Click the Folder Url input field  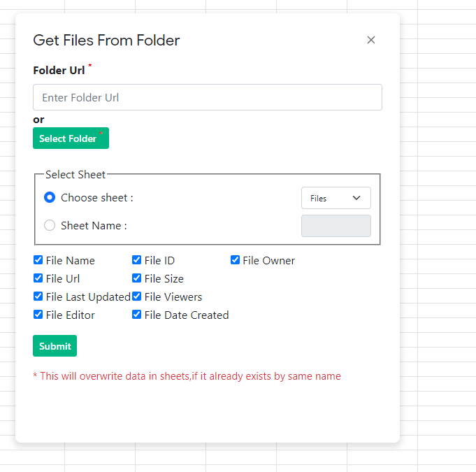click(207, 97)
